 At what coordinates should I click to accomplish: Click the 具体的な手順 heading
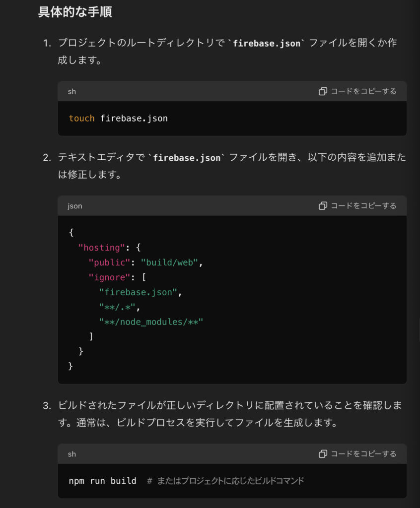click(x=75, y=12)
